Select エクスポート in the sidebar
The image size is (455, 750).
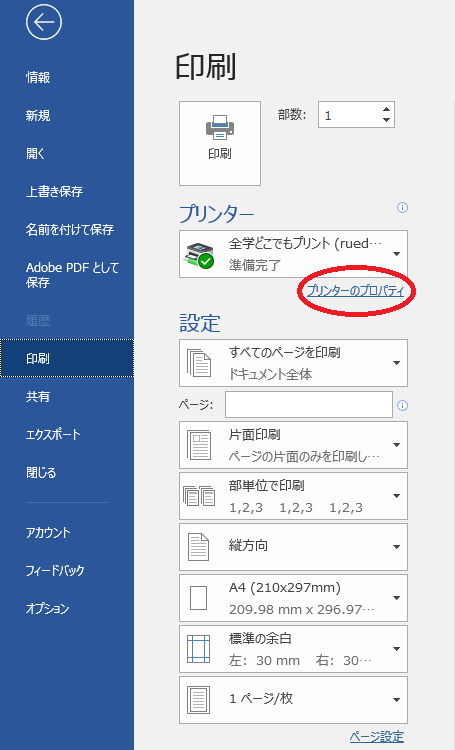[53, 434]
